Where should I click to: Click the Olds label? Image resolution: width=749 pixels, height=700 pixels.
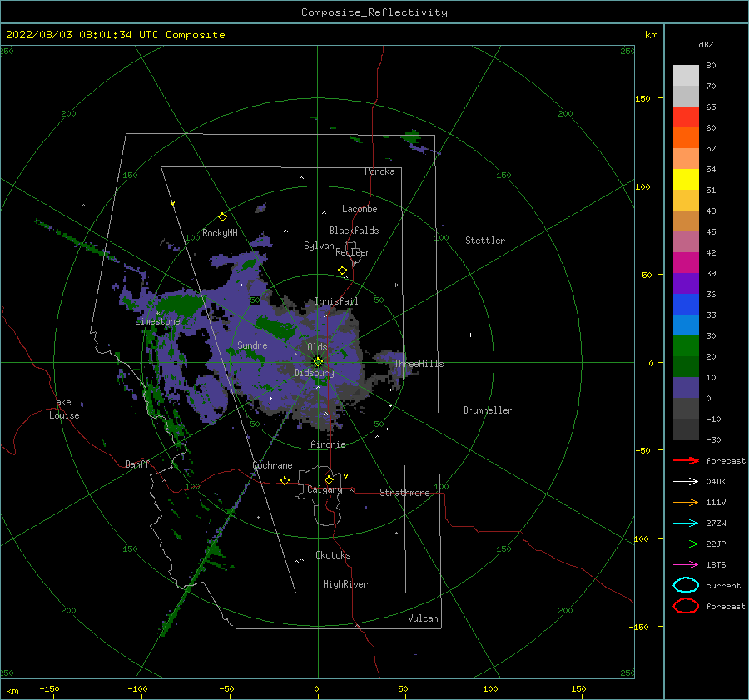coord(317,347)
